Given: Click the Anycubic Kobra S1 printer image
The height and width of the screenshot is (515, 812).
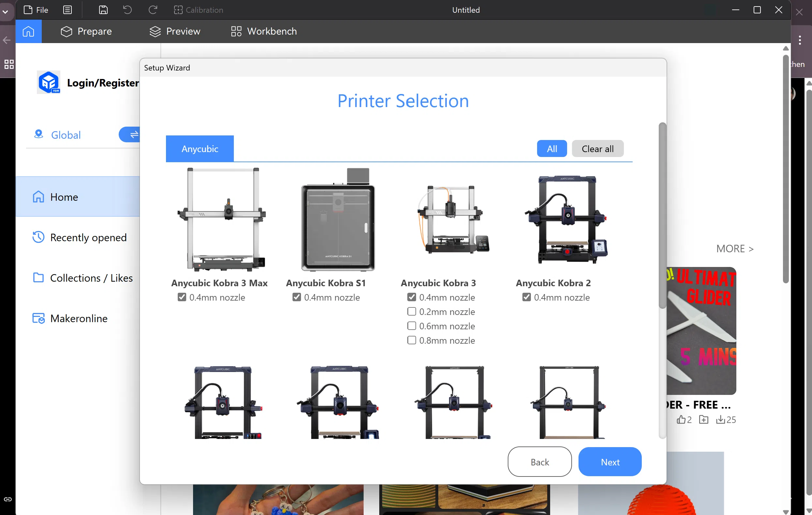Looking at the screenshot, I should tap(338, 219).
